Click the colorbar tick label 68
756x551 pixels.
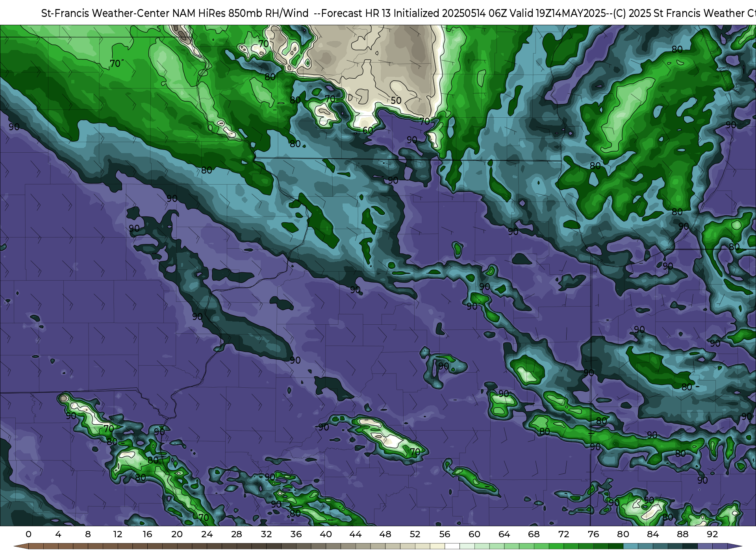534,534
